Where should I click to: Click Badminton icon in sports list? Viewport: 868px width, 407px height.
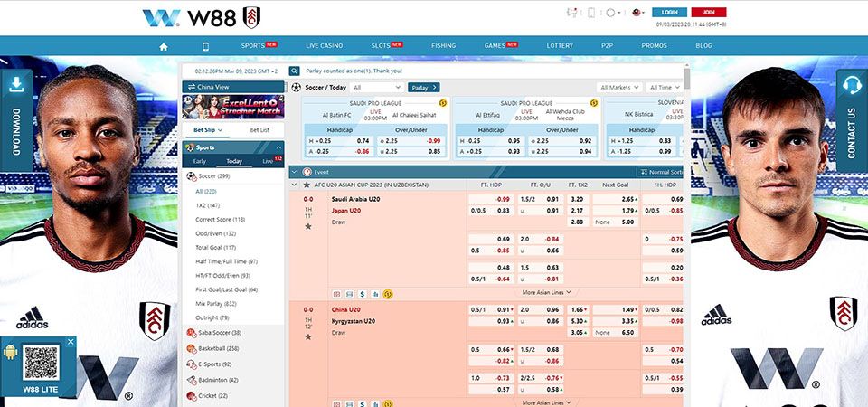(192, 381)
